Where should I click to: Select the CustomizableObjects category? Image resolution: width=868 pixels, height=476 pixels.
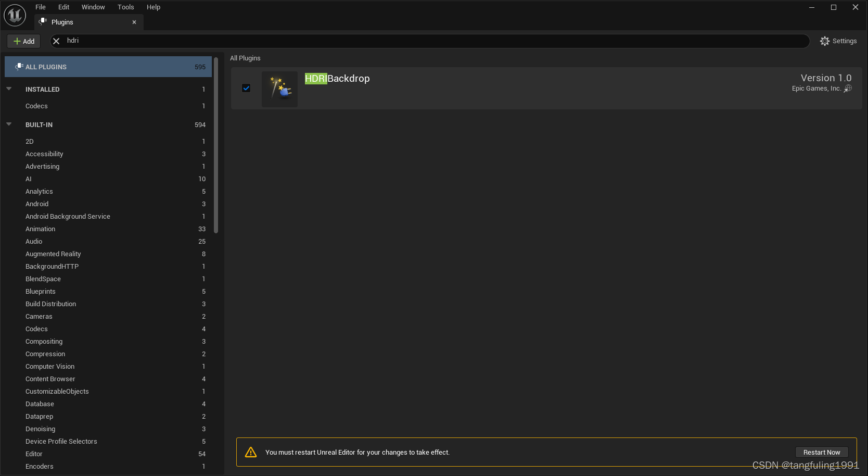coord(108,391)
